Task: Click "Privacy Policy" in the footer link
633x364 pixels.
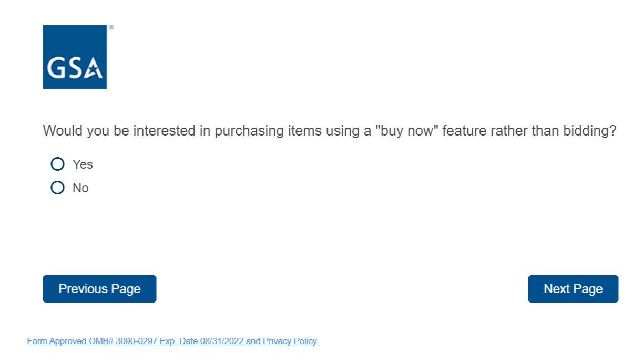Action: click(290, 341)
